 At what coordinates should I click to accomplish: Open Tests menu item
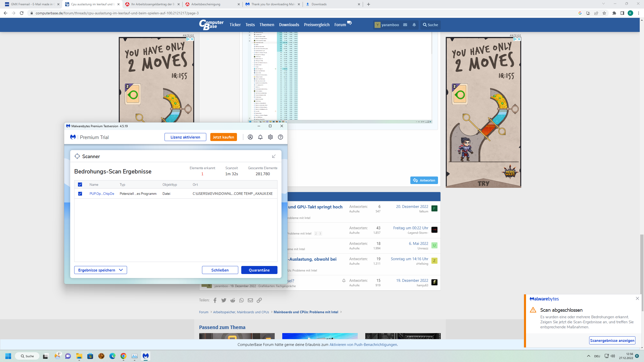(x=250, y=25)
